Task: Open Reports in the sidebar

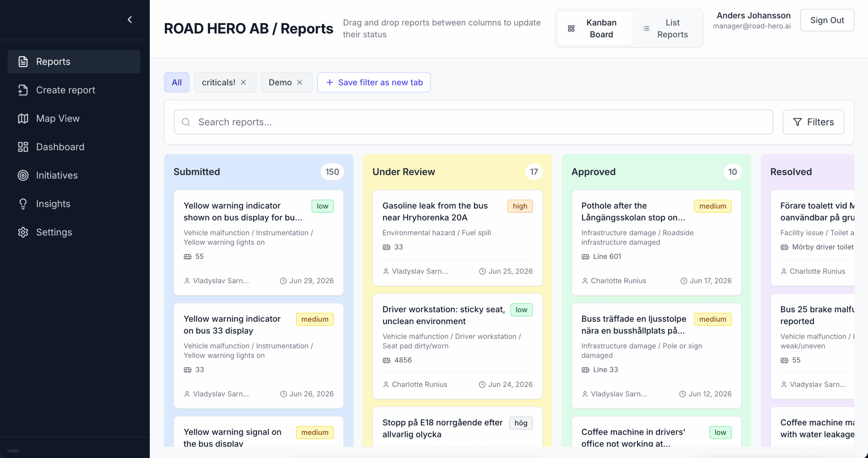Action: (74, 61)
